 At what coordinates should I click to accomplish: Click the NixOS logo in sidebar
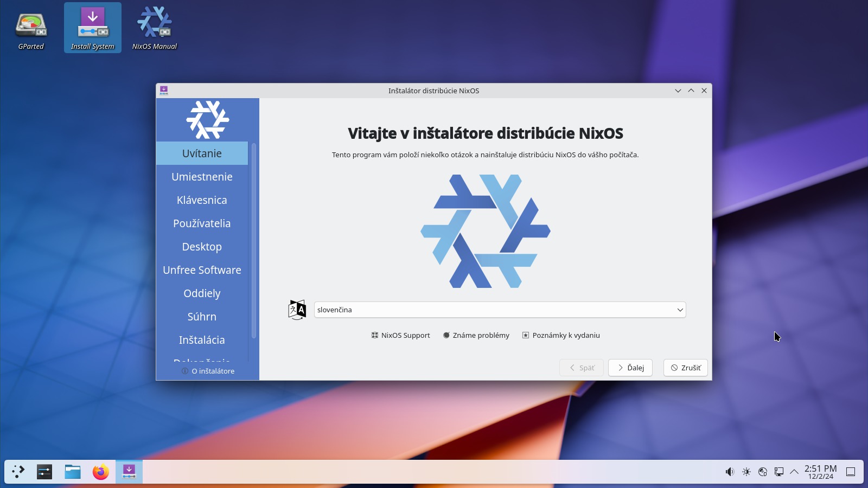208,120
